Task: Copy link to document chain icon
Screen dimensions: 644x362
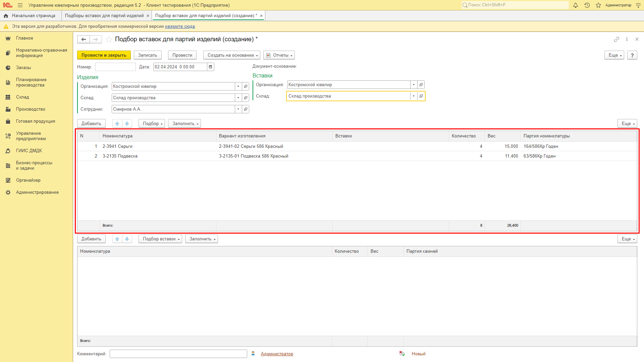Action: [616, 39]
